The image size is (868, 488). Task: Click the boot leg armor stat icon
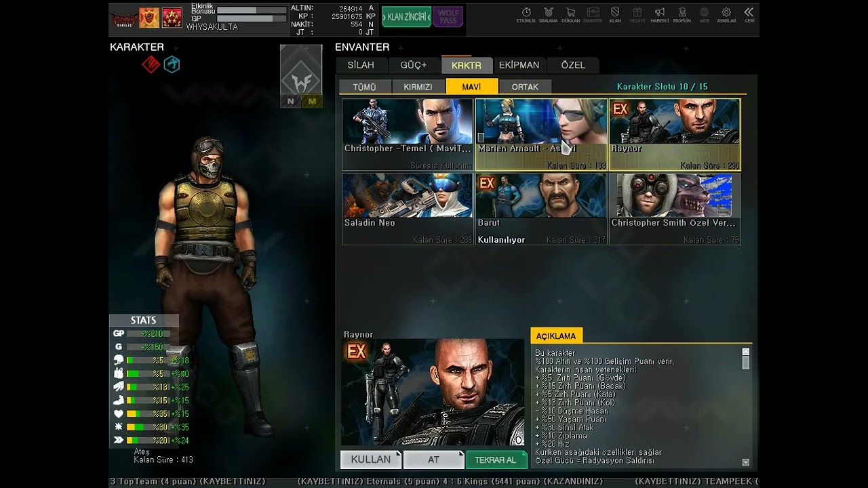point(119,400)
